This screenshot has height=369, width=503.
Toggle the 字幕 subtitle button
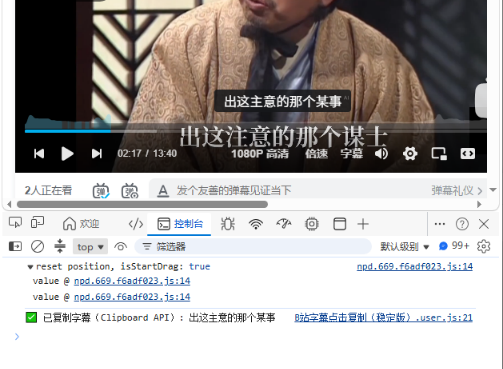pos(351,154)
